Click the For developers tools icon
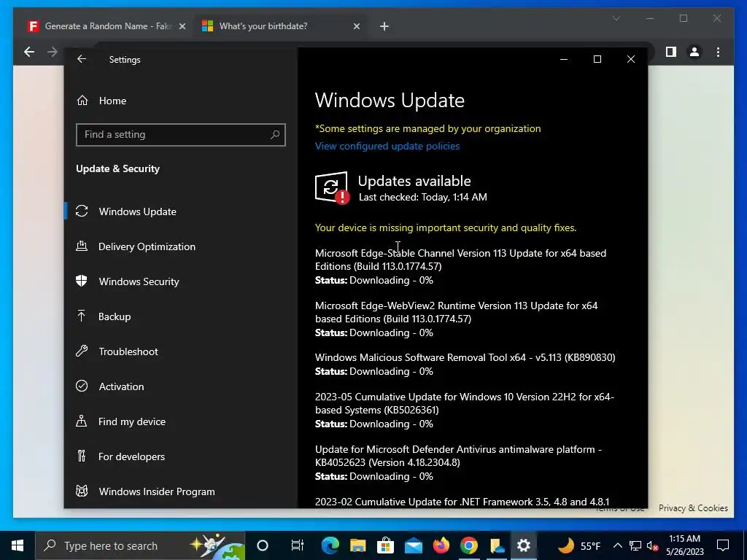The width and height of the screenshot is (747, 560). point(82,456)
